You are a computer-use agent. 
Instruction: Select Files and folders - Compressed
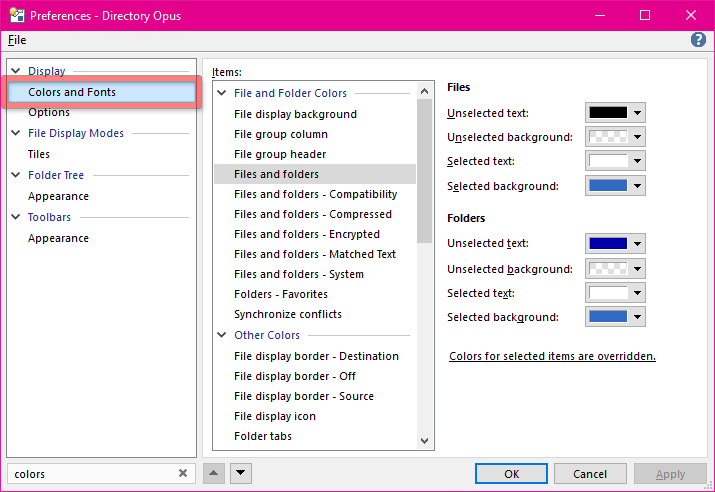[x=315, y=214]
